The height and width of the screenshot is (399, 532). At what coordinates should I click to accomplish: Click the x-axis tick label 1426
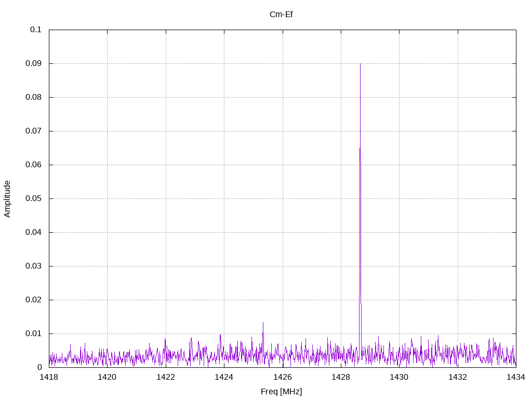pos(283,377)
